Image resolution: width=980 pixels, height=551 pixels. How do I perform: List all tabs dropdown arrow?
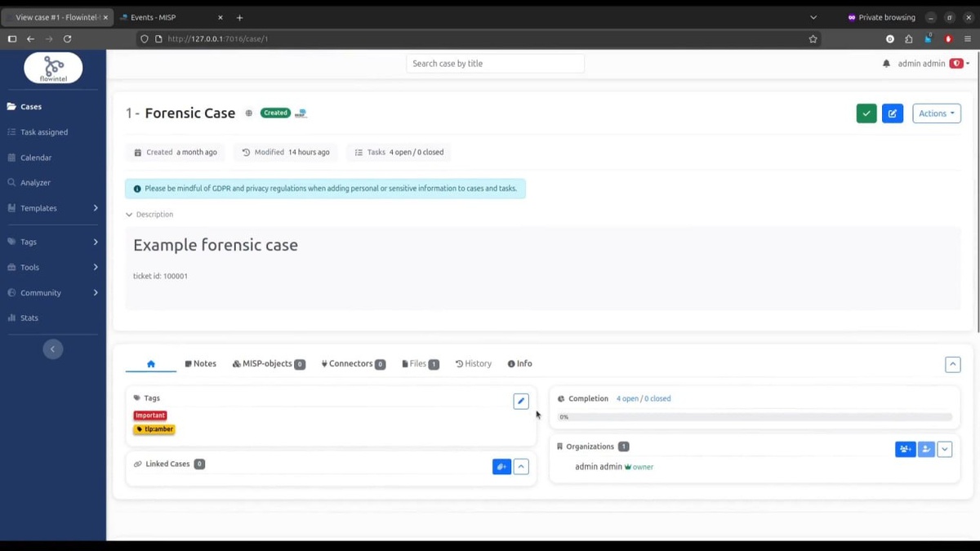[x=813, y=17]
